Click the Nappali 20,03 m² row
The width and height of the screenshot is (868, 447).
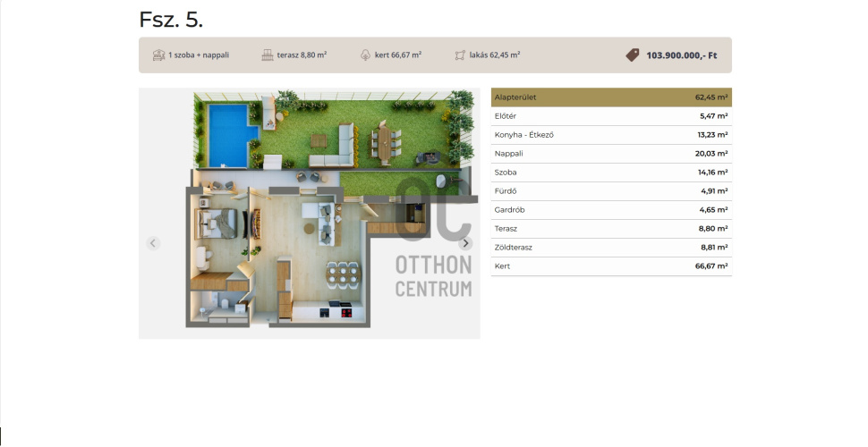point(610,154)
